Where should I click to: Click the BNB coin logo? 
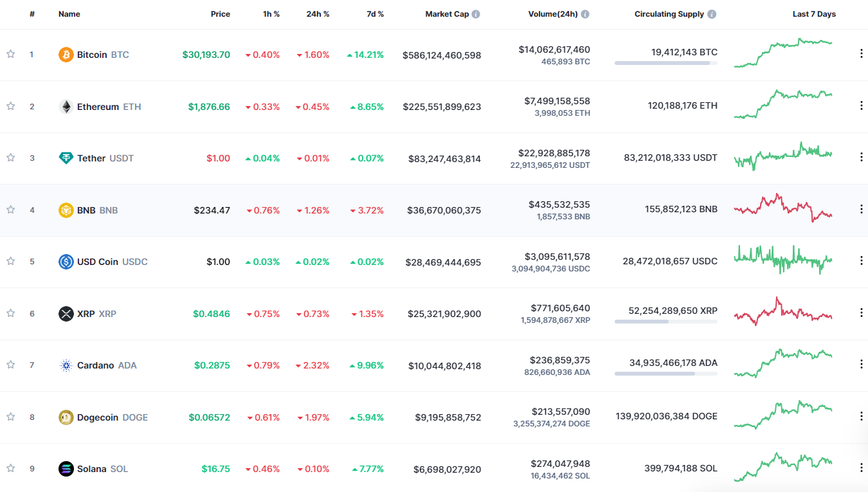tap(65, 210)
